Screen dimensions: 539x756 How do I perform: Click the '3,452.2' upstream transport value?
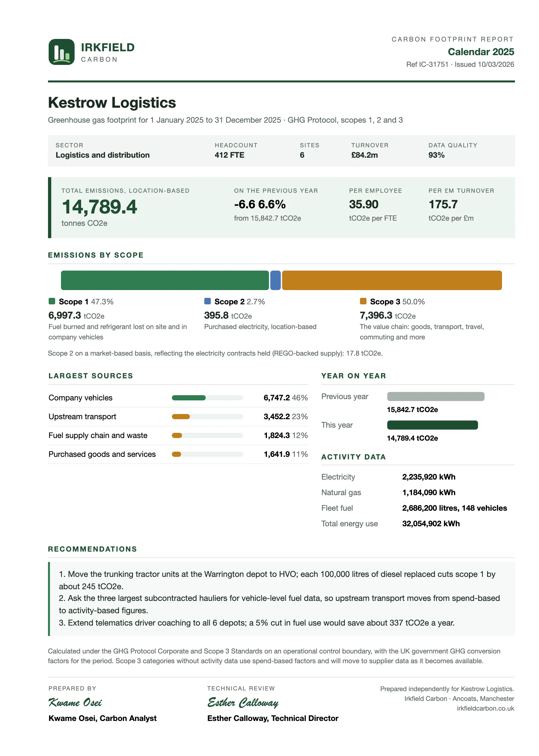tap(276, 417)
